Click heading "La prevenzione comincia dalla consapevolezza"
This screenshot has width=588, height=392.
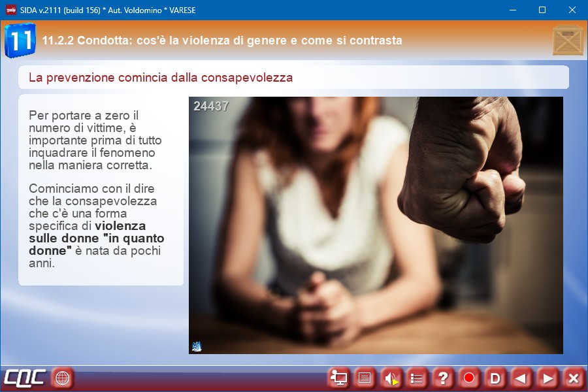click(161, 78)
